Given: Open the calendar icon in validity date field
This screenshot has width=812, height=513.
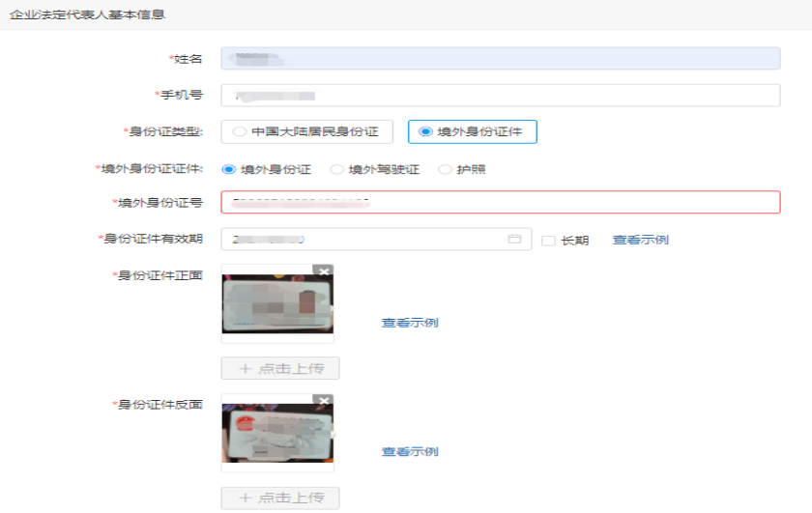Looking at the screenshot, I should pos(514,240).
